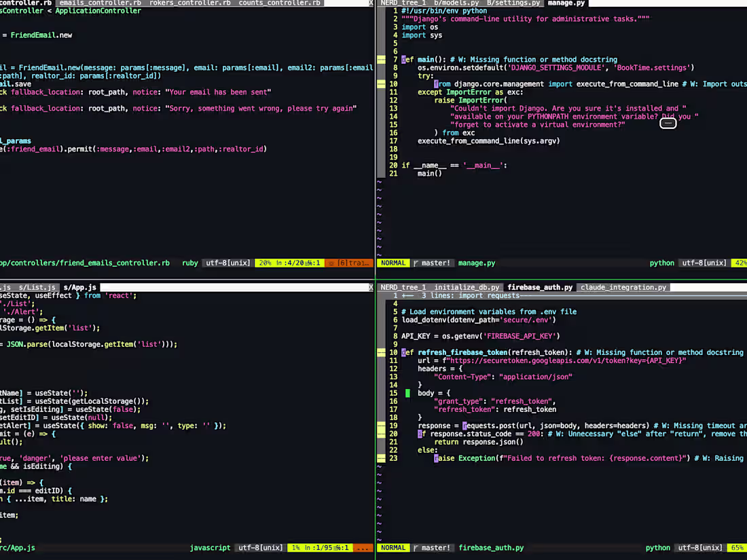Click 'manage.py' filename in status line
Image resolution: width=747 pixels, height=560 pixels.
coord(477,263)
